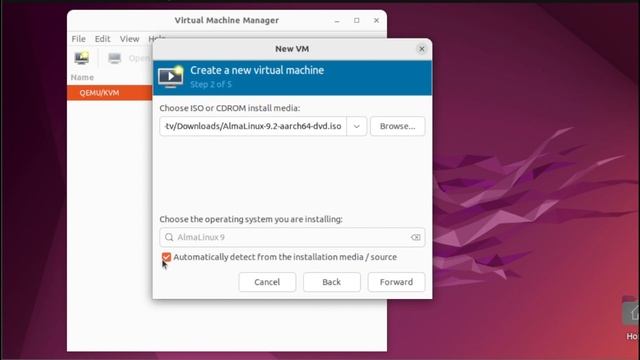Screen dimensions: 640x360
Task: Minimize the Virtual Machine Manager window
Action: click(337, 20)
